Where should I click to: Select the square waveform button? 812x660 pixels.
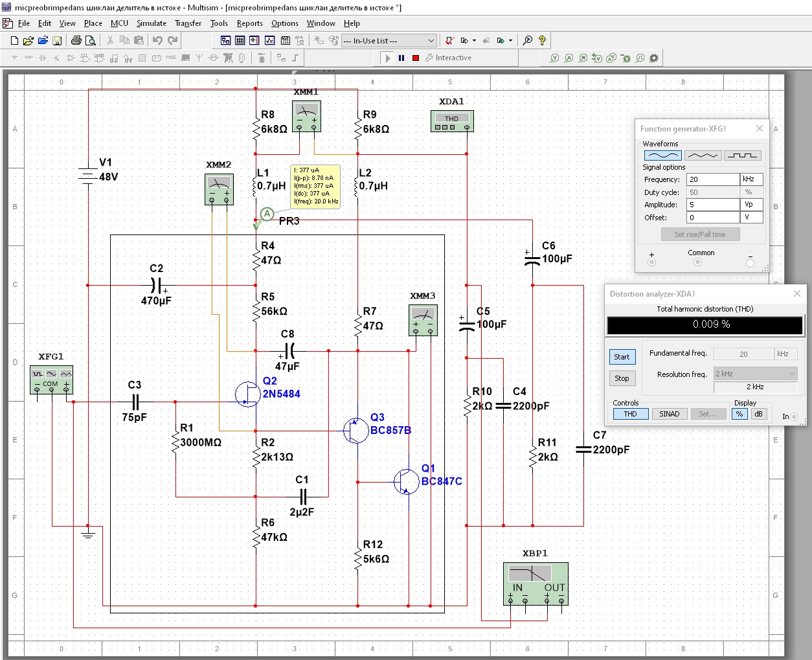click(742, 155)
